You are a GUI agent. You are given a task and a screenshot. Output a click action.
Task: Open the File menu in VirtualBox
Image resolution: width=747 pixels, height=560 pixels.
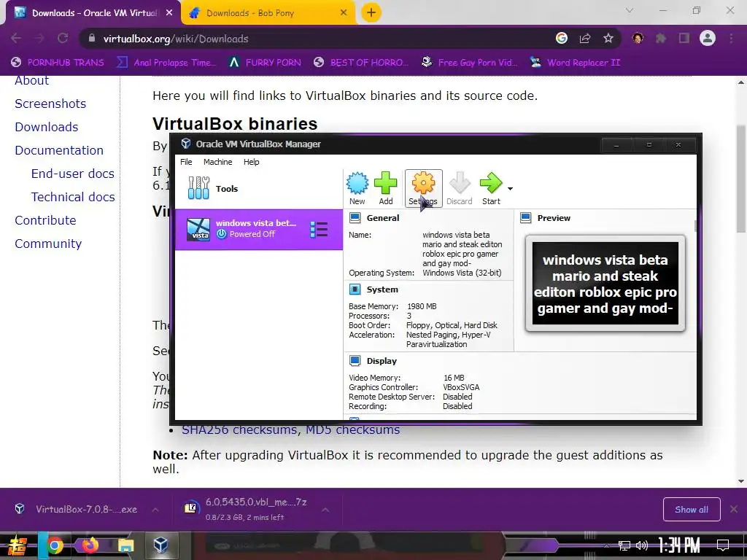[x=186, y=162]
